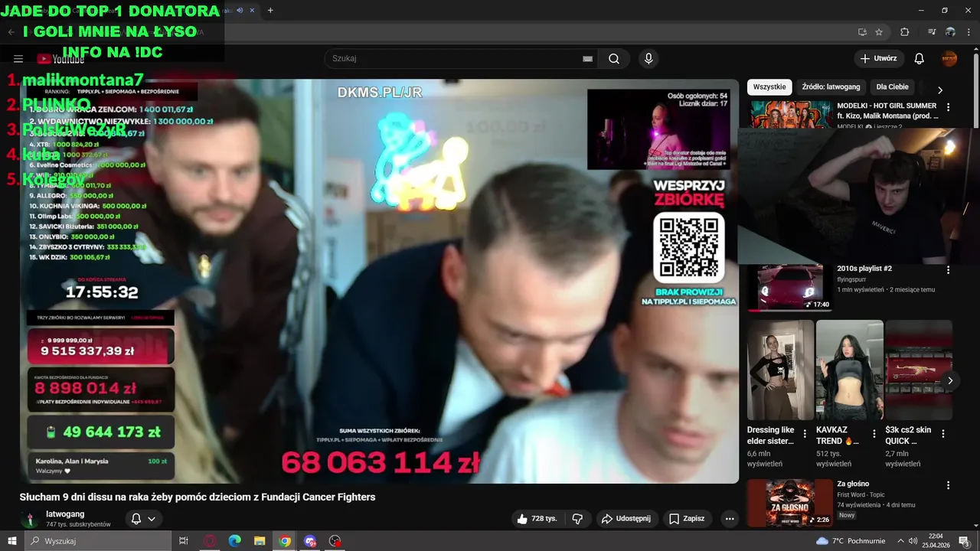The width and height of the screenshot is (980, 551).
Task: Open the latwogang channel name link
Action: coord(65,514)
